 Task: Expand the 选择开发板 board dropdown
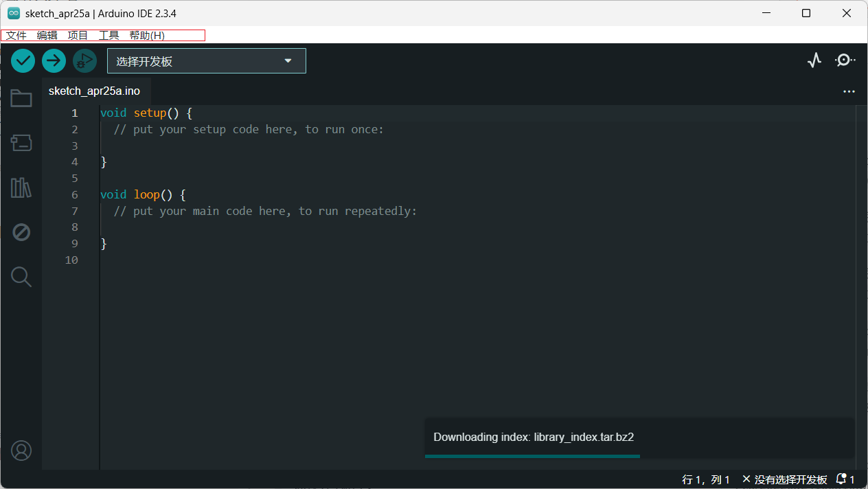coord(207,61)
